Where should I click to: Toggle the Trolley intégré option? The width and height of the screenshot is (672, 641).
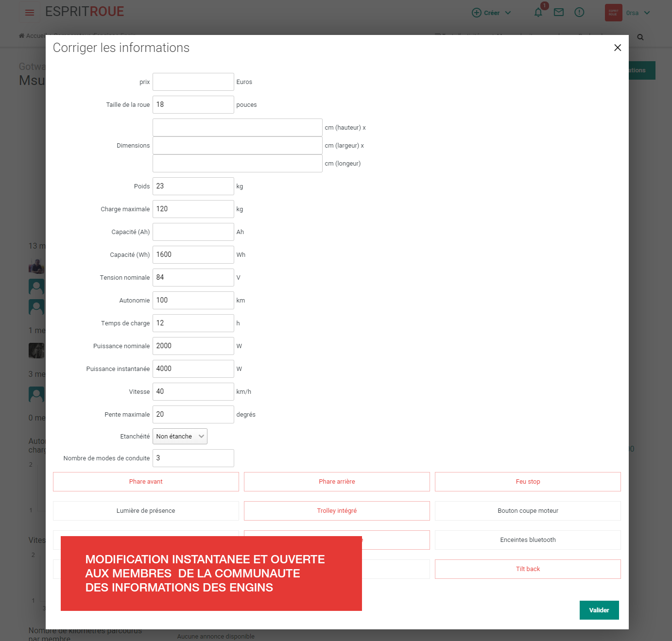337,511
